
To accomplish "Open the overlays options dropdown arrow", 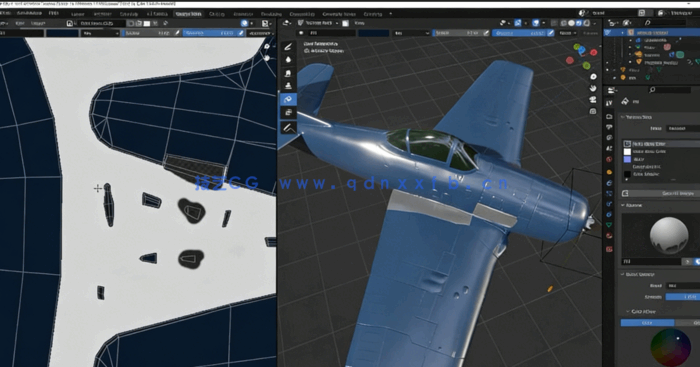I will (543, 23).
